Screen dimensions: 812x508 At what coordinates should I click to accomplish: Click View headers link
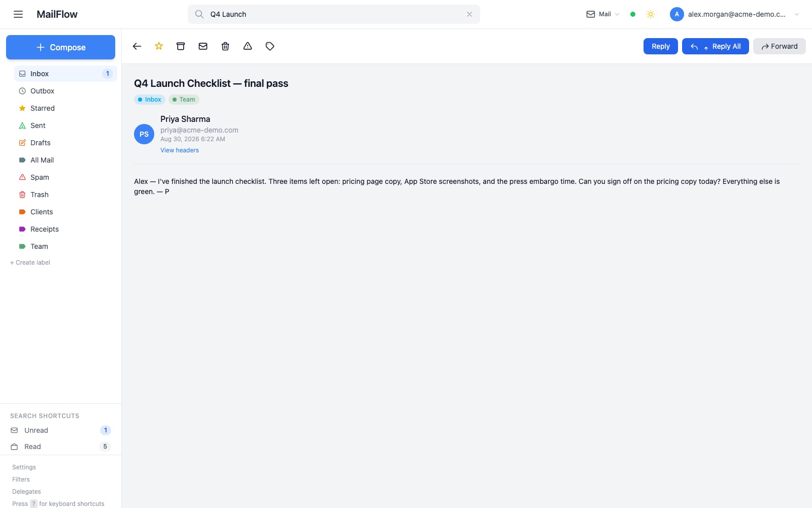point(180,150)
